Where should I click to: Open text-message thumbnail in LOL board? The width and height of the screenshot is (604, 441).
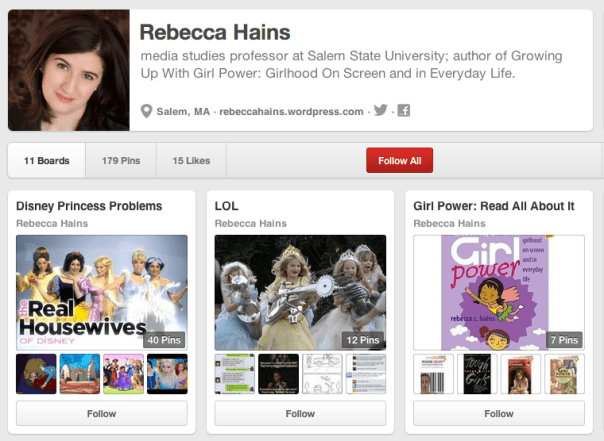pos(235,374)
